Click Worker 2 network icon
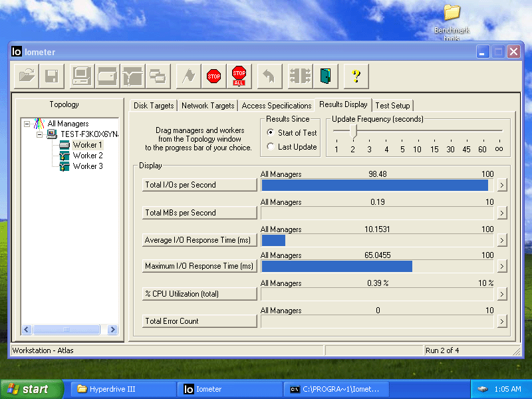The height and width of the screenshot is (399, 532). click(x=64, y=156)
